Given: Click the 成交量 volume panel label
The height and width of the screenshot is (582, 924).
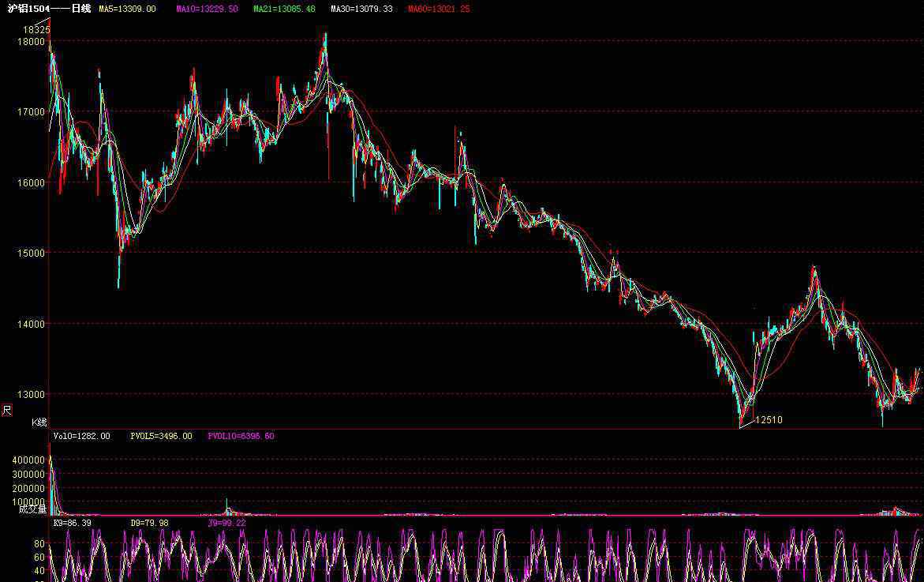Looking at the screenshot, I should tap(32, 509).
